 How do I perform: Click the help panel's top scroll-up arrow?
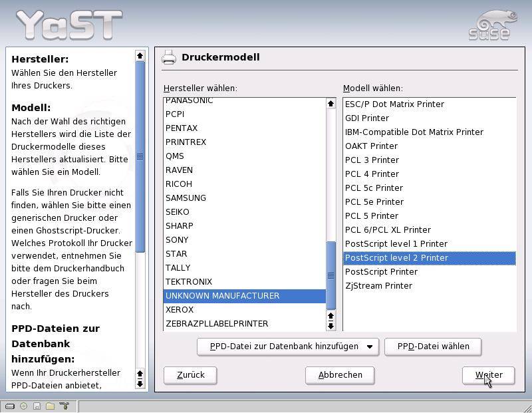pos(140,56)
